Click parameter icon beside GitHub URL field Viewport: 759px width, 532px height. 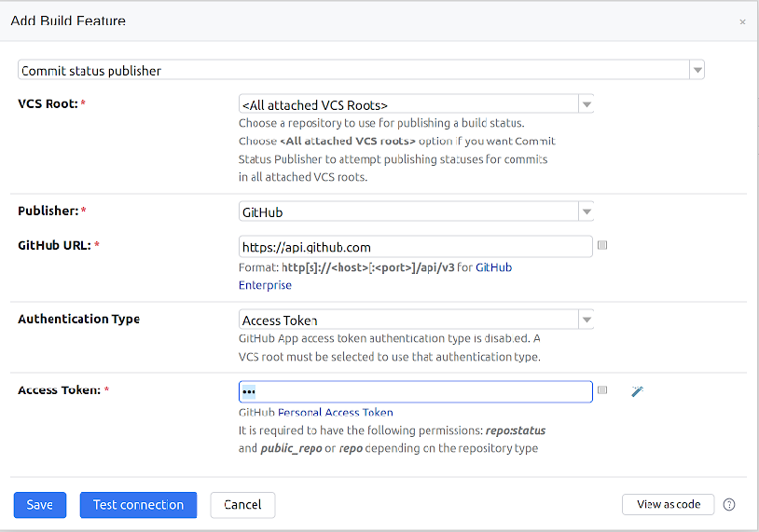[x=602, y=245]
